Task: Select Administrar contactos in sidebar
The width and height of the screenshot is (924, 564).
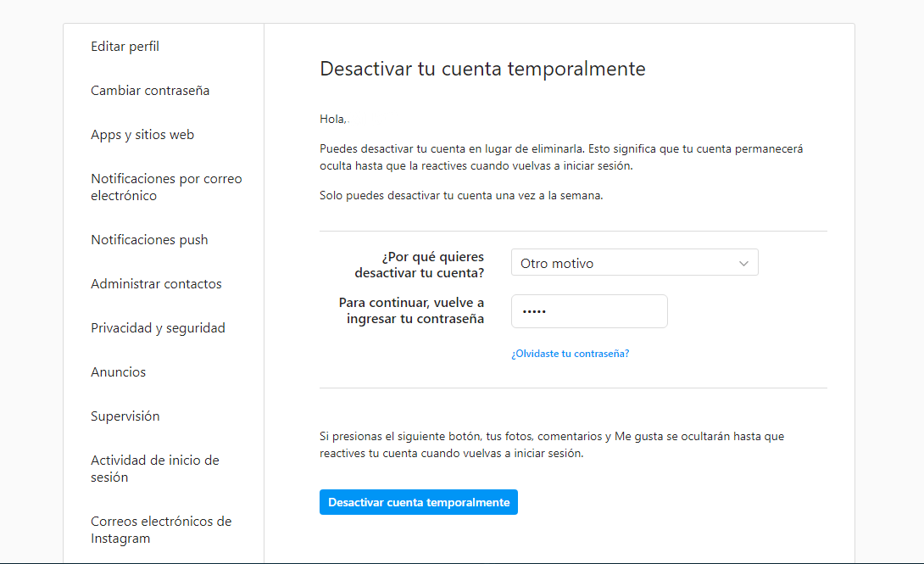Action: point(156,284)
